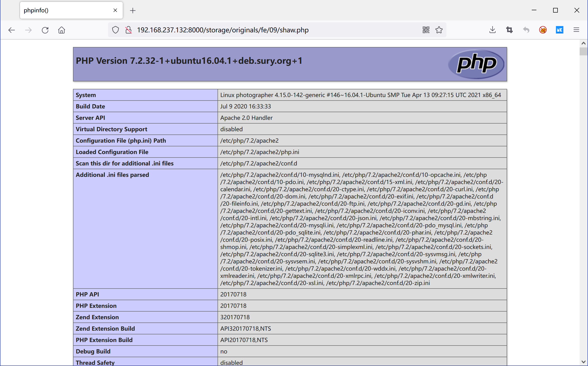Click /etc/php/7.2/apache2/conf.d value
This screenshot has height=366, width=588.
[258, 163]
